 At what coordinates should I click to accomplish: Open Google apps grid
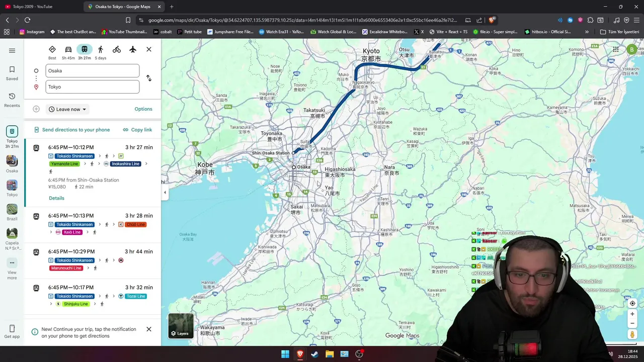click(x=616, y=49)
